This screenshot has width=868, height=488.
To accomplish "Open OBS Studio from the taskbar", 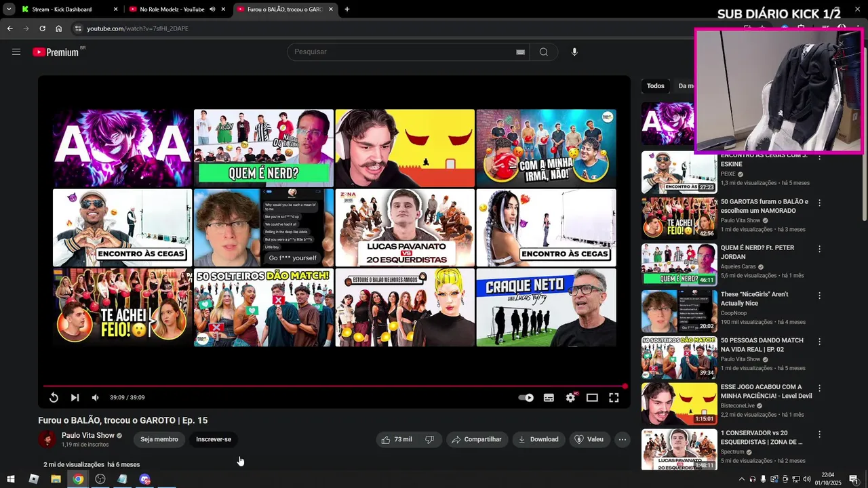I will pyautogui.click(x=100, y=479).
